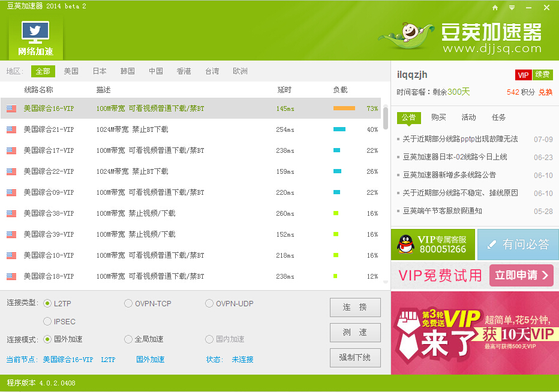Image resolution: width=559 pixels, height=392 pixels.
Task: Filter servers by 中国 region
Action: (156, 71)
